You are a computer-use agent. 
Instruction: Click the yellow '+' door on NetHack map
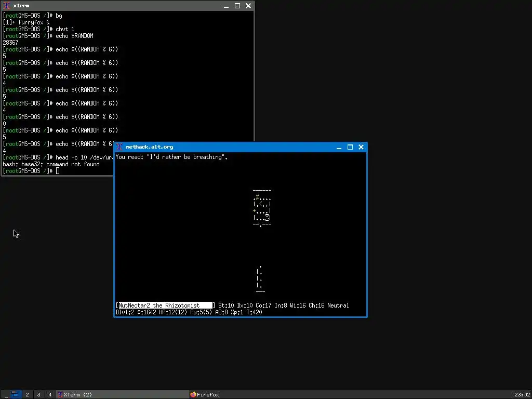254,211
